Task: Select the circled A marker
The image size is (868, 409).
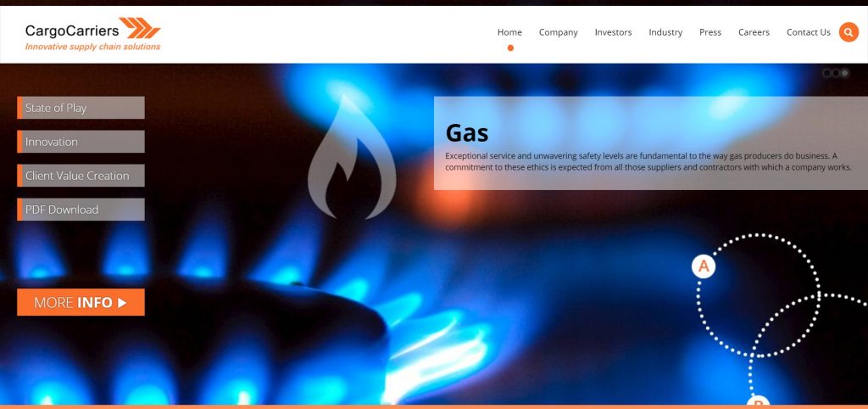Action: [704, 266]
